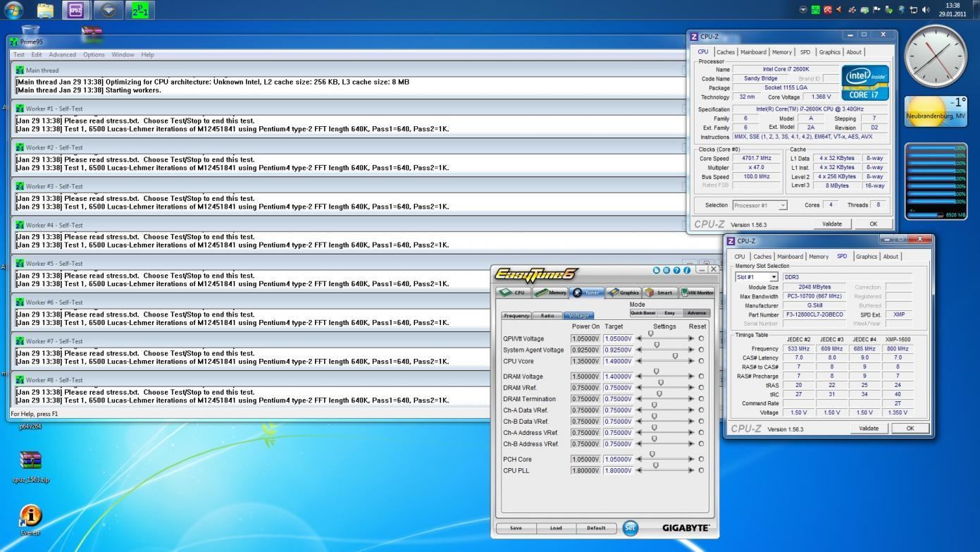
Task: Click the Load button in EasyTune6
Action: [556, 528]
